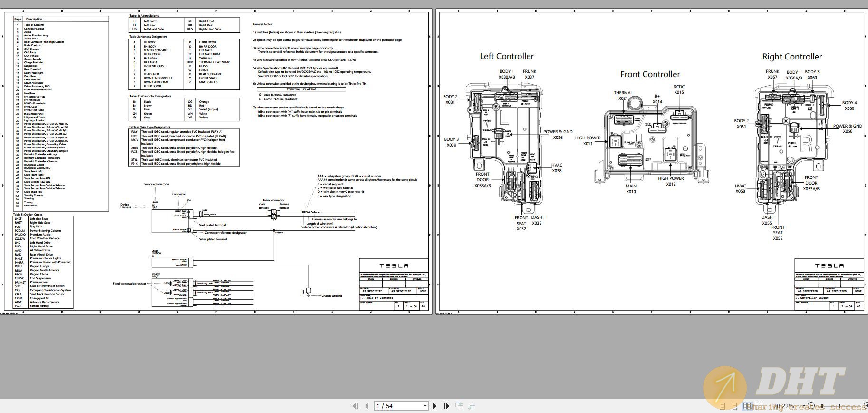Click "Fixed termination resistor" label
Screen dimensions: 868x413
tap(129, 283)
